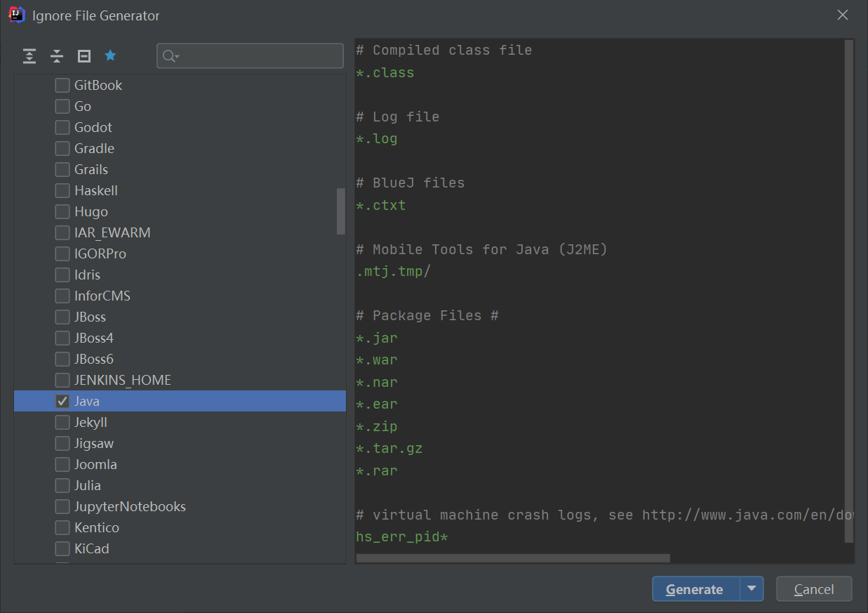Click the 'hs_err_pid*' line in preview
This screenshot has height=613, width=868.
(402, 537)
